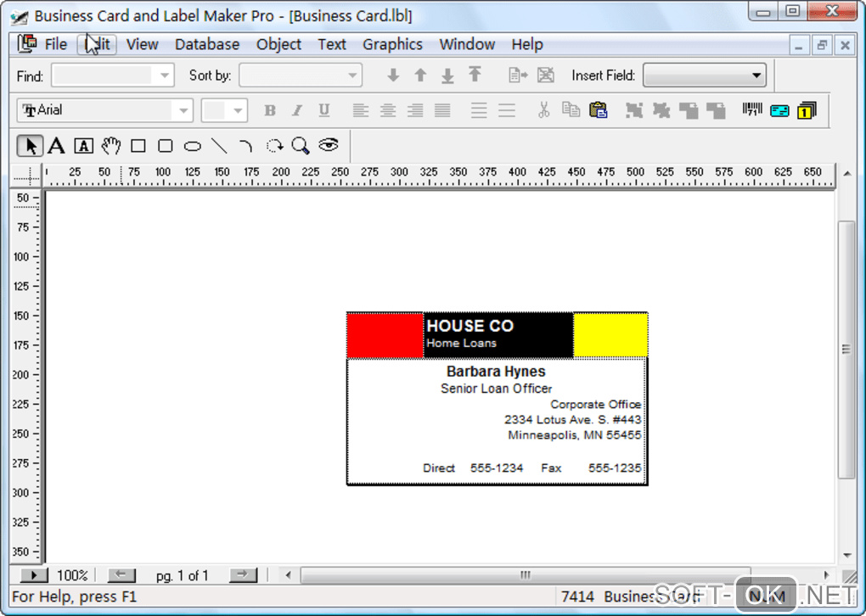
Task: Select the red rectangle on the card
Action: point(385,335)
